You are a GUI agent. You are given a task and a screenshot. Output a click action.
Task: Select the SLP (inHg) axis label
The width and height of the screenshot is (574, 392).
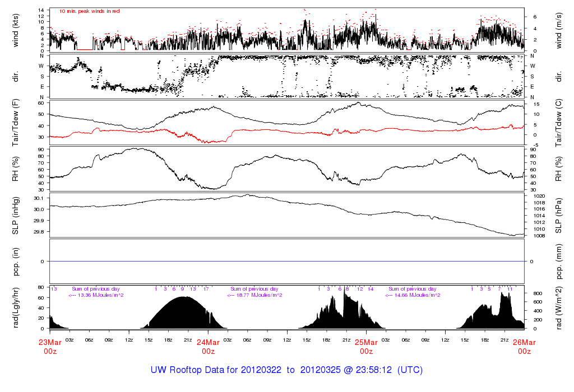pyautogui.click(x=16, y=216)
